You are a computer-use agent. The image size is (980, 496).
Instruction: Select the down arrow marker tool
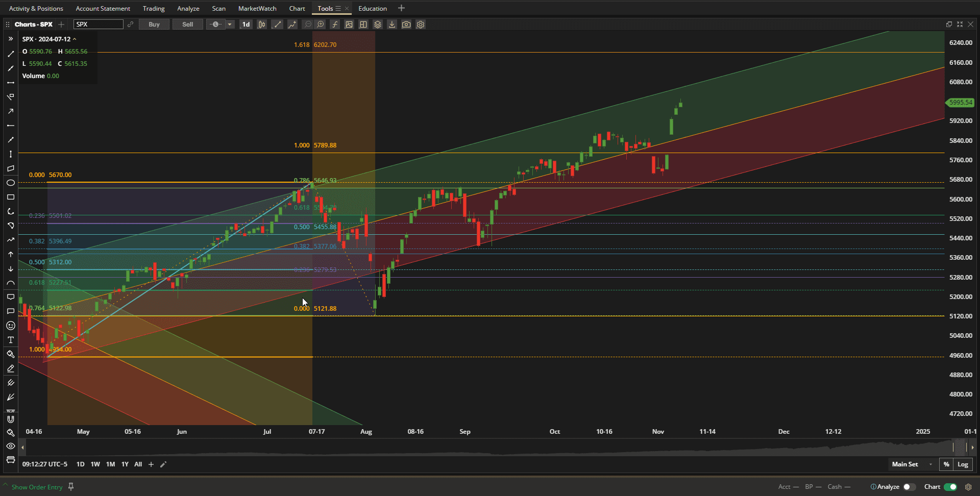pos(10,268)
